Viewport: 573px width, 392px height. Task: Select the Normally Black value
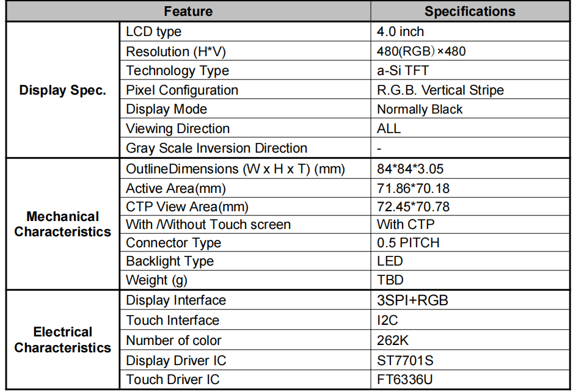tap(420, 109)
